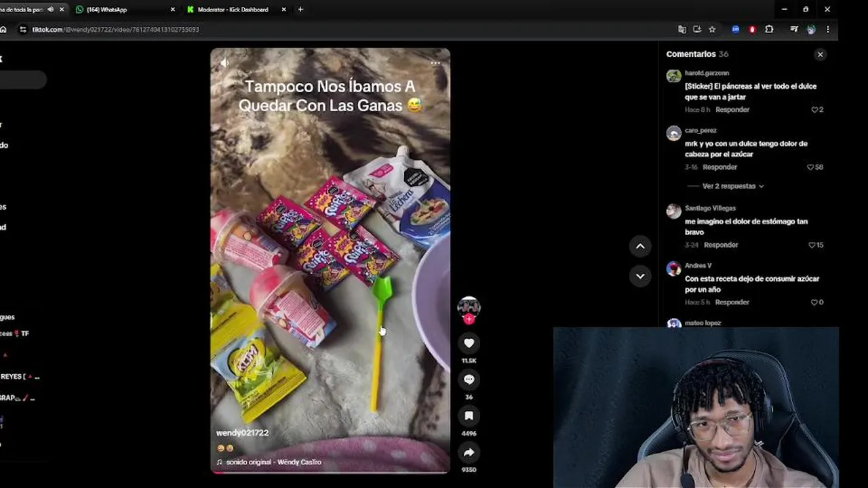Viewport: 868px width, 488px height.
Task: Click the install app icon in address bar
Action: coord(697,29)
